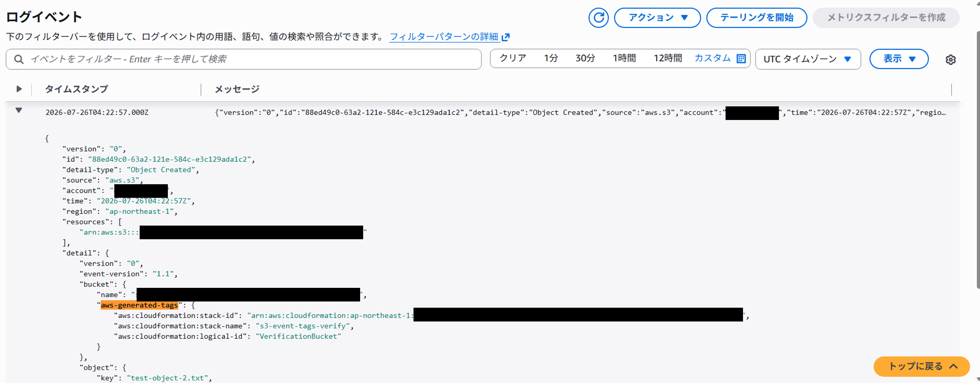Click トップに戻る button
Screen dimensions: 980x383
click(x=921, y=366)
